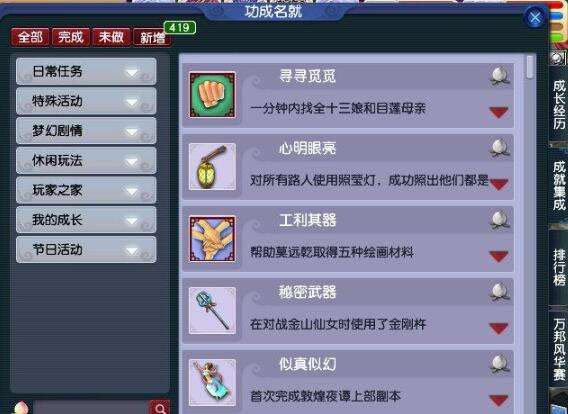Open the 日常任务 category dropdown
The height and width of the screenshot is (414, 568).
pos(86,71)
